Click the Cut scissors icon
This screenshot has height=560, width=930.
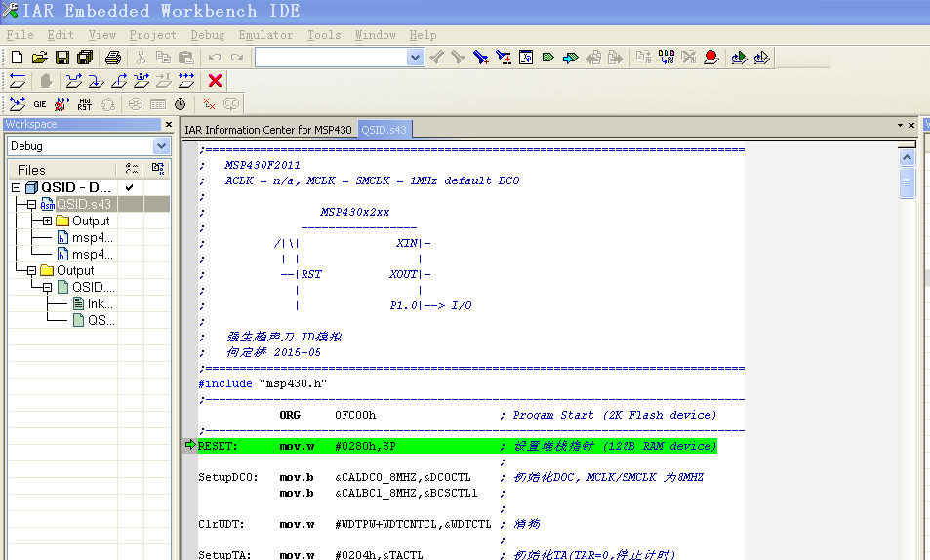[x=141, y=58]
